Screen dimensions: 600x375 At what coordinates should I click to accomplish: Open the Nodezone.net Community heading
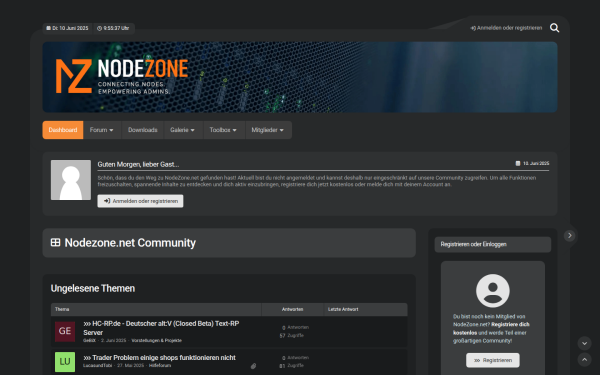pos(130,243)
